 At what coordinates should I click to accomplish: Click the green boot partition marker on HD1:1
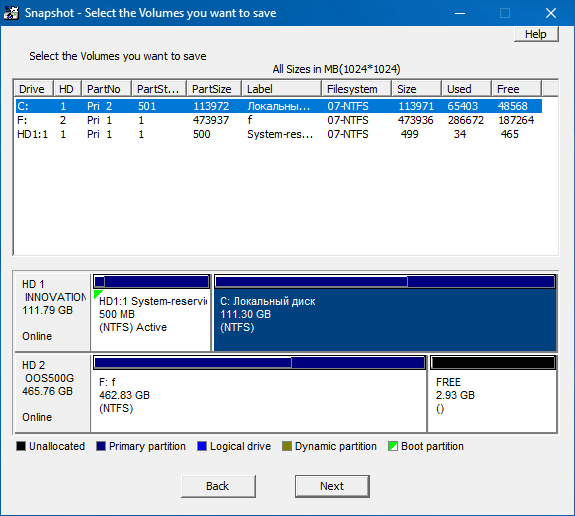click(97, 294)
